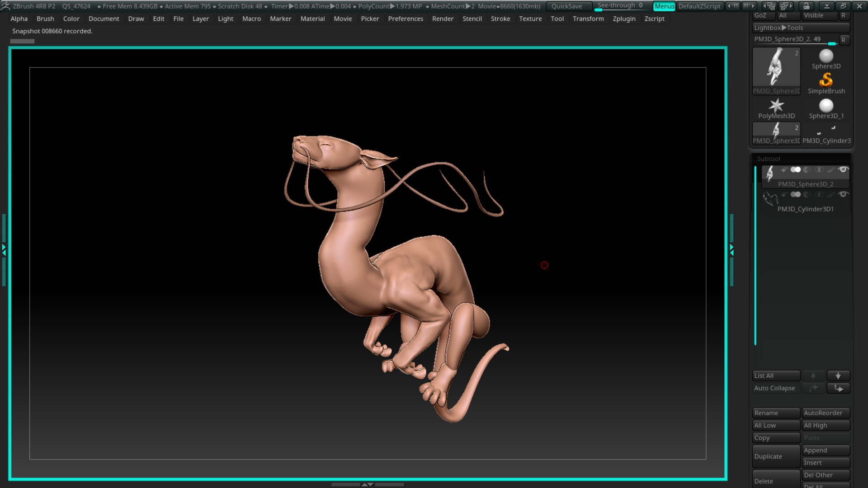Collapse the Subtool section header
The image size is (868, 488).
coord(769,159)
